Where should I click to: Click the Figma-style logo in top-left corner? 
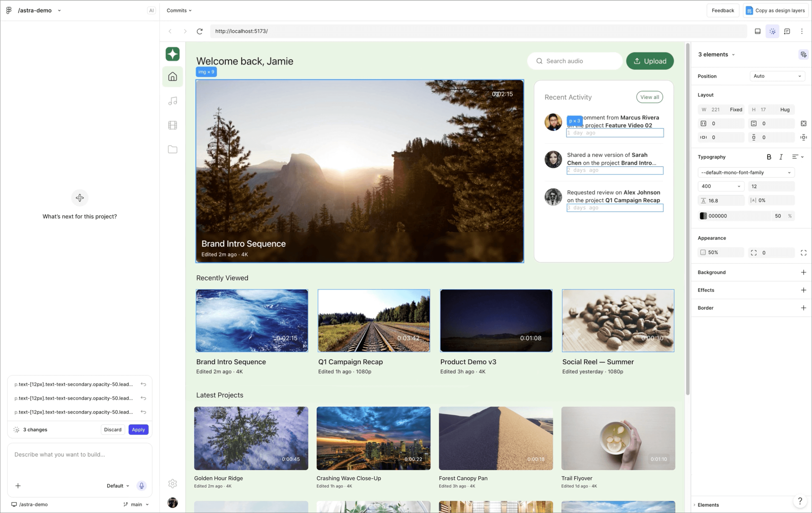9,10
